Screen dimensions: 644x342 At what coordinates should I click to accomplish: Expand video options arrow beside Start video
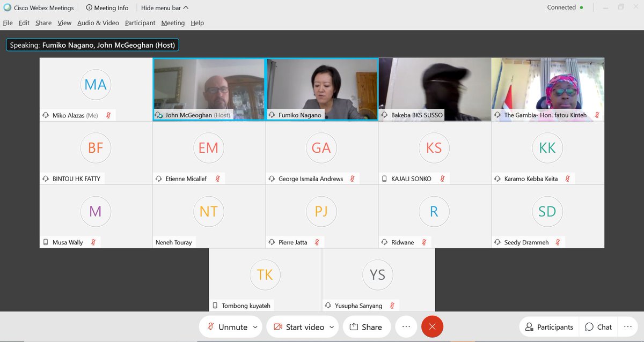point(332,327)
